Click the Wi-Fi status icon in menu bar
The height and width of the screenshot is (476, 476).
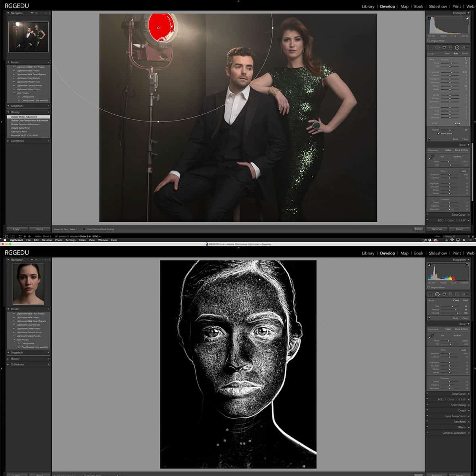point(452,240)
